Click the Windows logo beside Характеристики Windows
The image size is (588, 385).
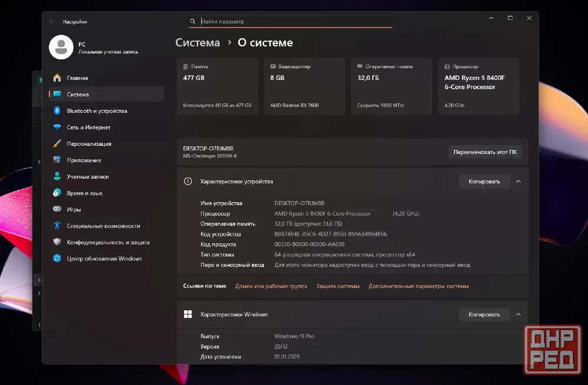coord(188,314)
